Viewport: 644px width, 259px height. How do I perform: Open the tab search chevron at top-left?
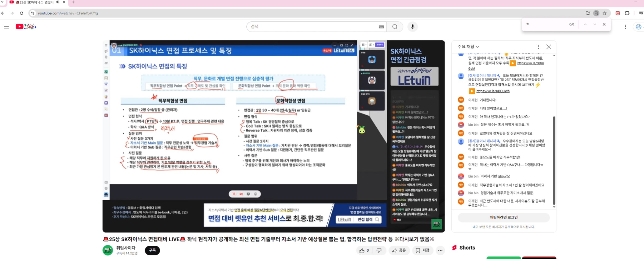(2, 2)
